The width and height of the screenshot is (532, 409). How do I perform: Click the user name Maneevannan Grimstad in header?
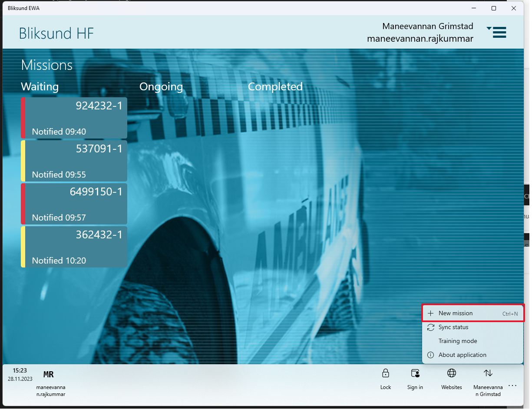[x=428, y=26]
